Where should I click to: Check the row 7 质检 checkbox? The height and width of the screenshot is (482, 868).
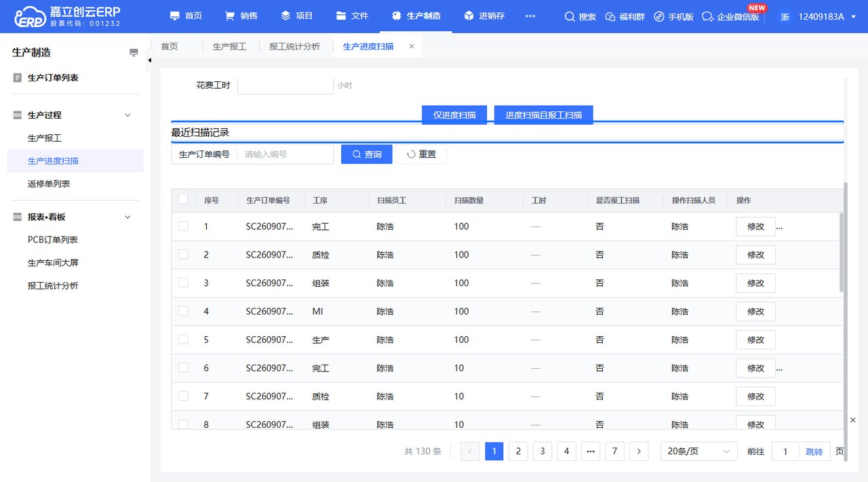[x=183, y=396]
